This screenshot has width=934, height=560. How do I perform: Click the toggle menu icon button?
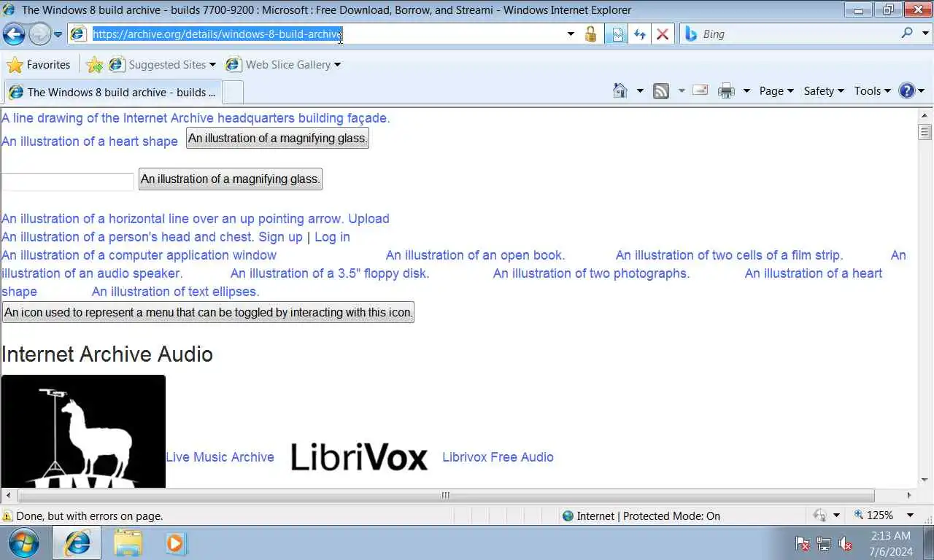click(208, 312)
